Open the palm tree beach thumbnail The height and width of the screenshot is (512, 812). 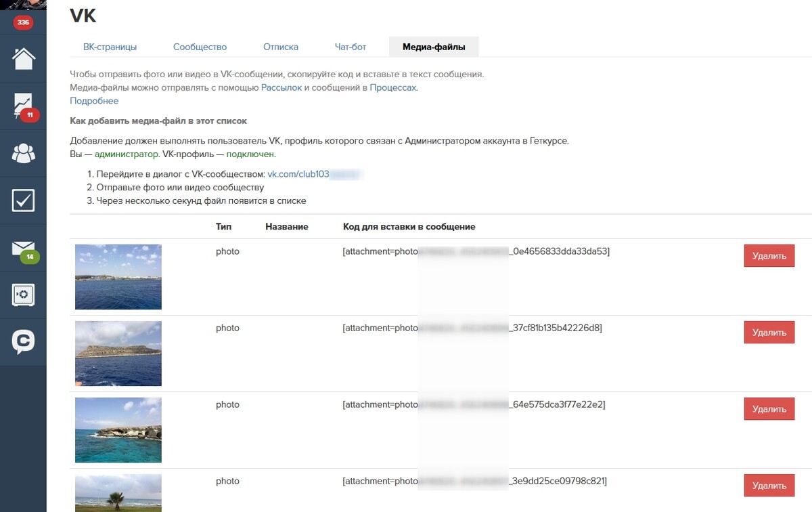point(118,493)
